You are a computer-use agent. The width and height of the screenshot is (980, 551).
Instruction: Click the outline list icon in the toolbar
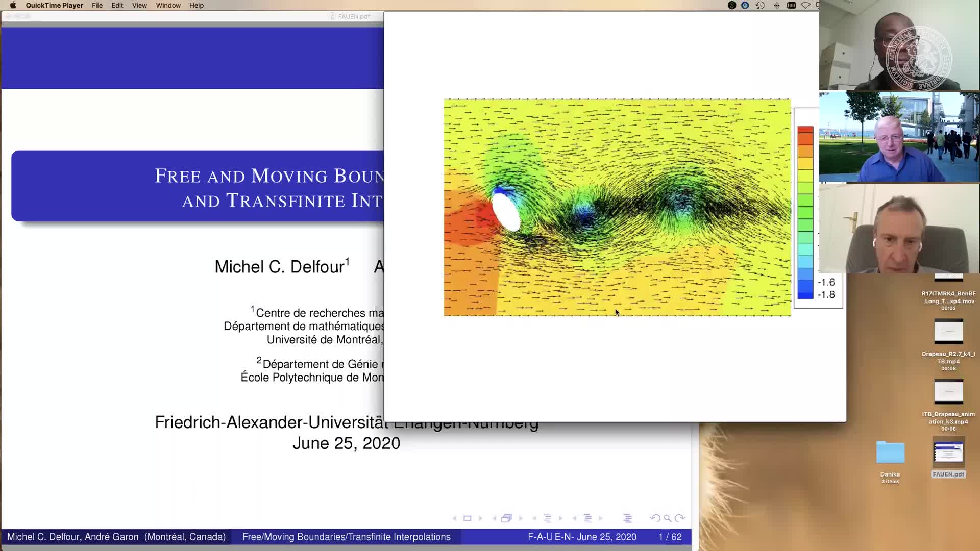(x=628, y=518)
